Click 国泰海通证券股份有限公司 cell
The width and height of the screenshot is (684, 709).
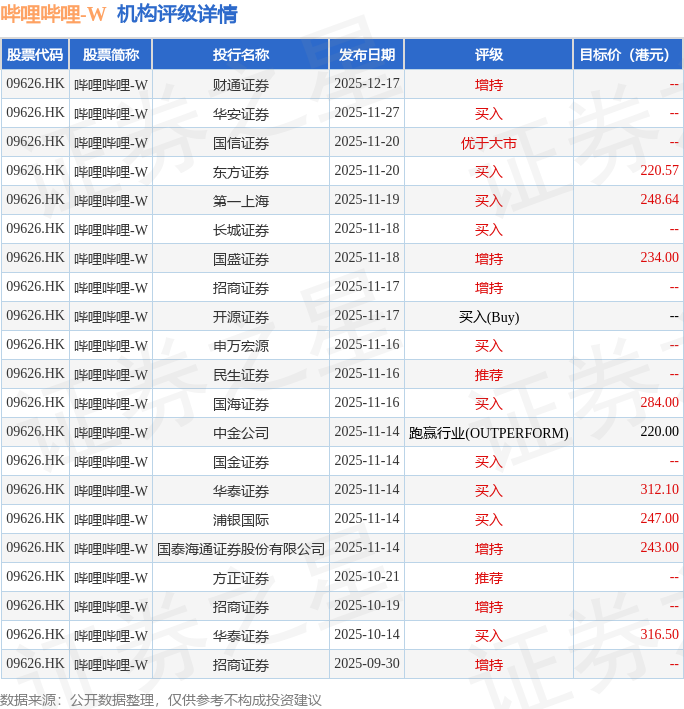(x=241, y=549)
